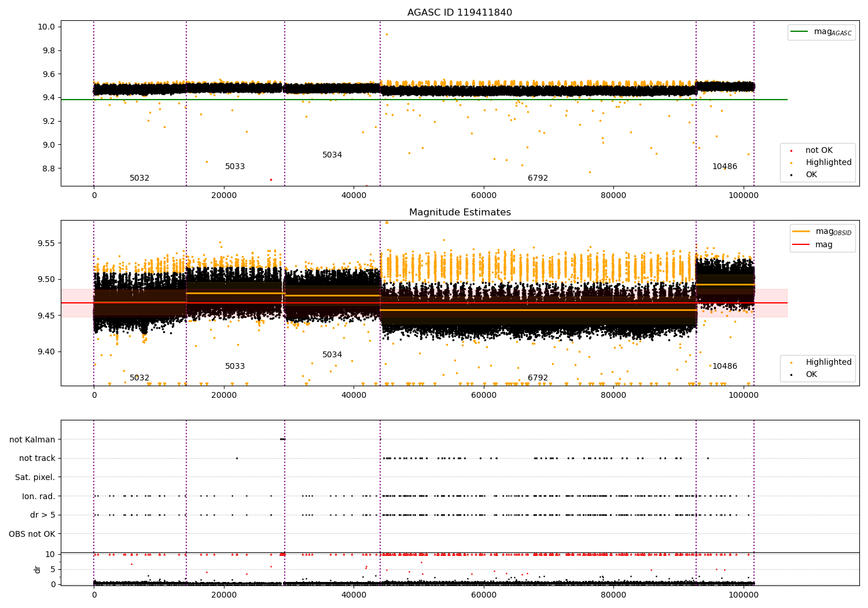Choose "OK" in the Magnitude Estimates legend
This screenshot has height=608, width=868.
811,375
